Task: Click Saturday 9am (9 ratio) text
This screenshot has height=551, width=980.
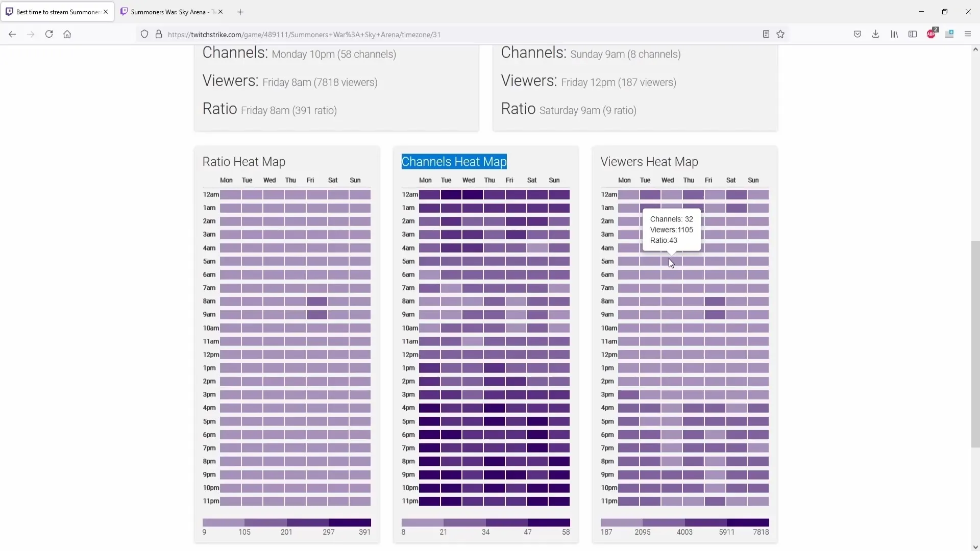Action: pos(588,110)
